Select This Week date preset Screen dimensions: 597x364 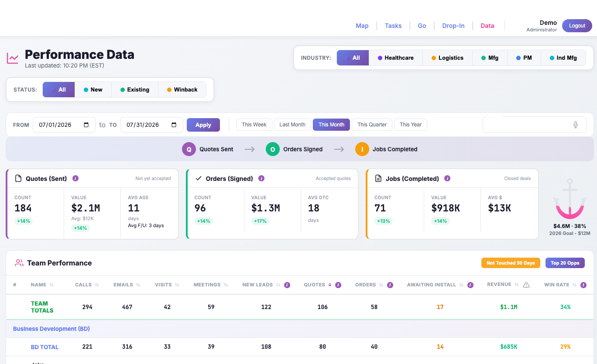(x=254, y=125)
